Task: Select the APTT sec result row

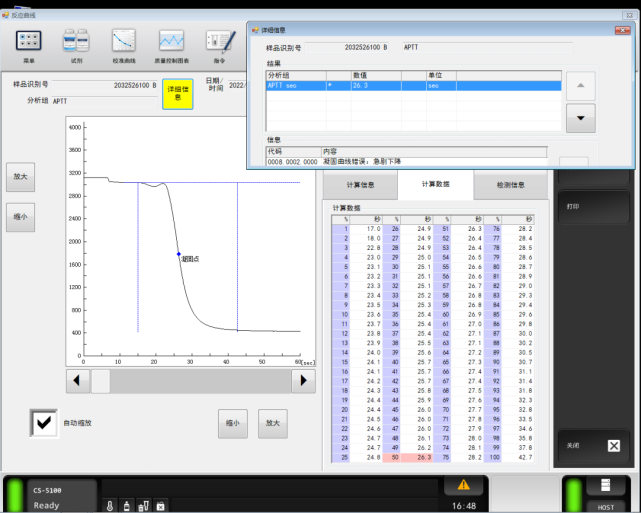Action: pos(413,86)
